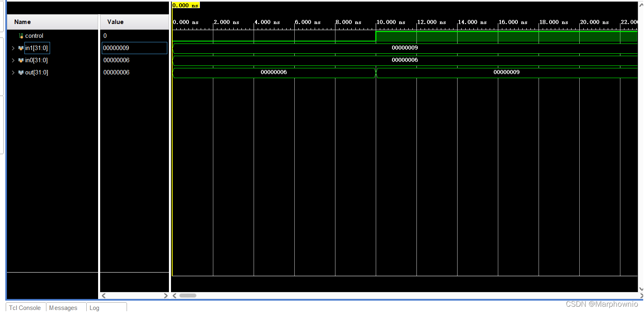
Task: Click the in0 waveform value 00000006
Action: pyautogui.click(x=405, y=60)
